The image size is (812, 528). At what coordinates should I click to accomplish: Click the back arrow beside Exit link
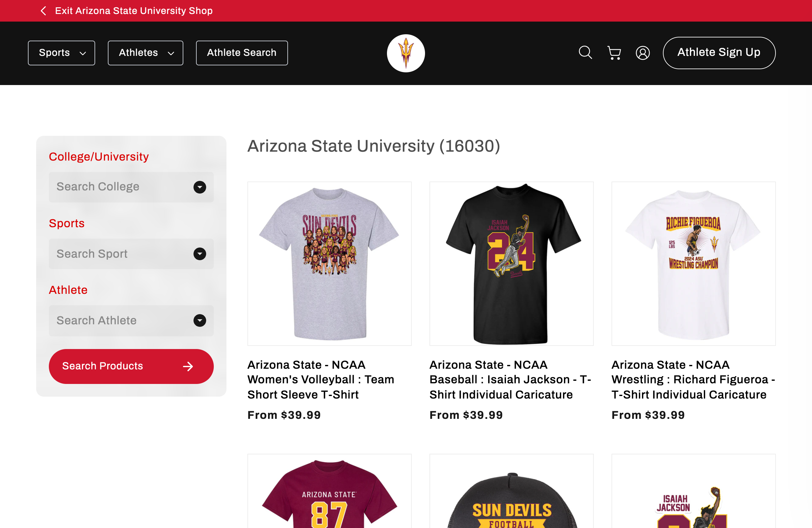43,10
